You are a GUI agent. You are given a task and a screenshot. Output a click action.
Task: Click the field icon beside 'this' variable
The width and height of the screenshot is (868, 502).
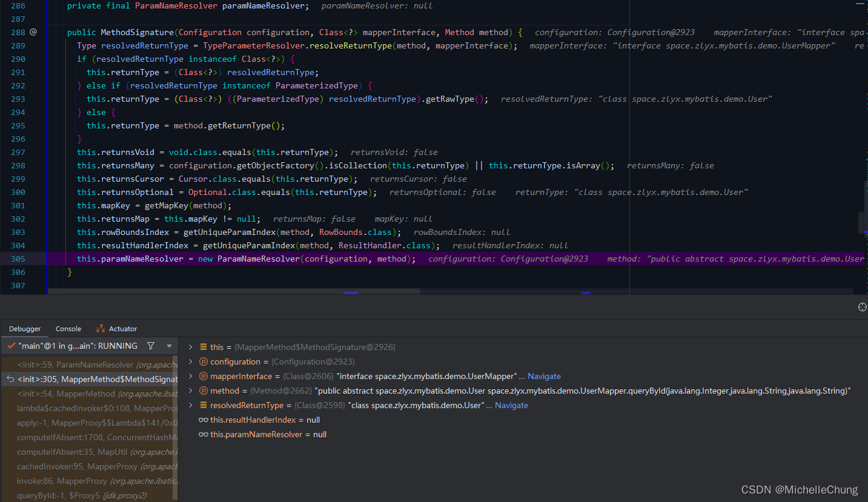[x=204, y=347]
